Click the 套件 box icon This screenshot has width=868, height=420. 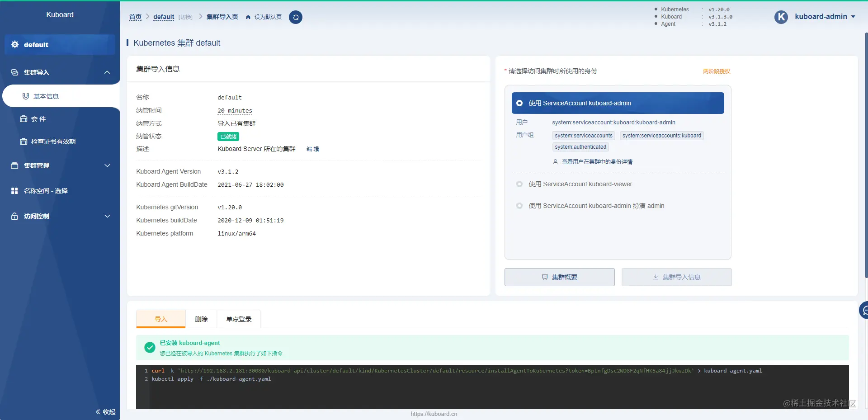(x=24, y=119)
